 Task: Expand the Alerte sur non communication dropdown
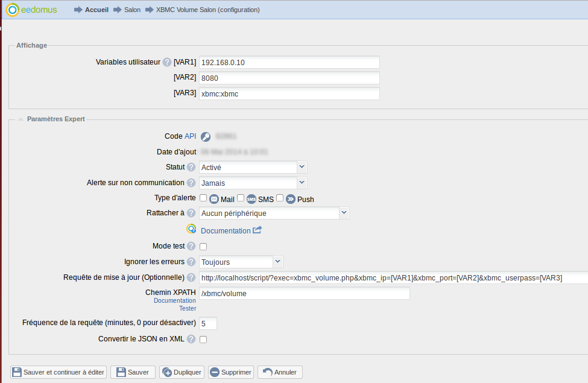[302, 182]
